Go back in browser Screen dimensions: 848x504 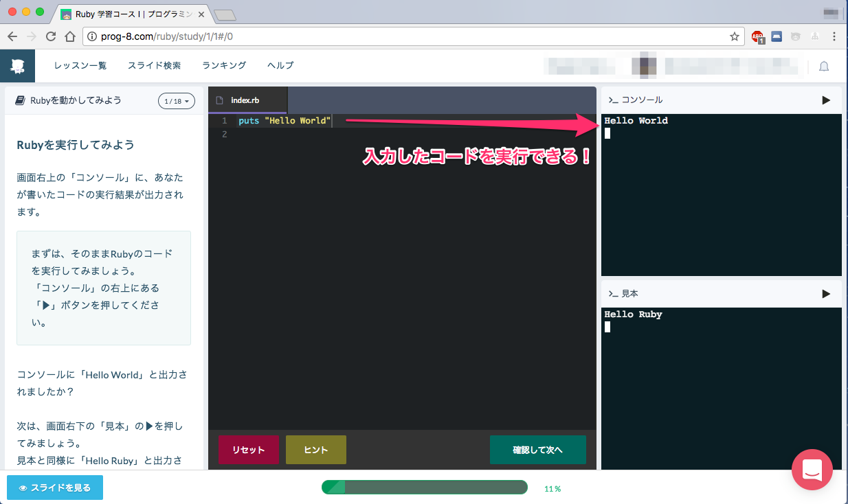[x=12, y=36]
